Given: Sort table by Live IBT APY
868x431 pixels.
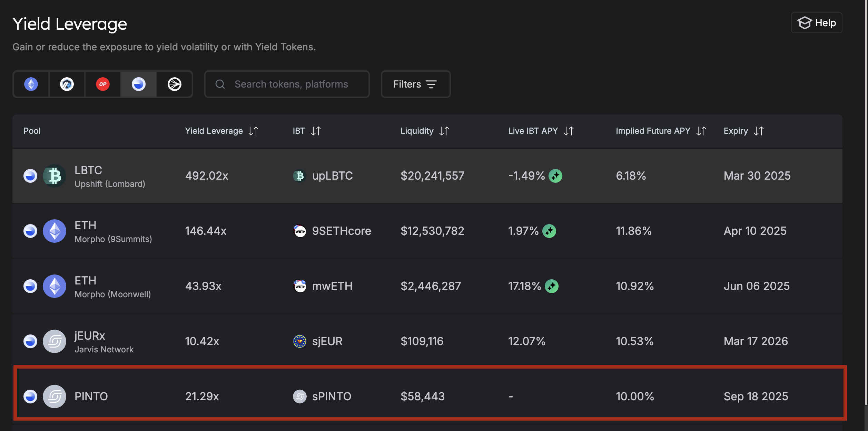Looking at the screenshot, I should tap(569, 131).
